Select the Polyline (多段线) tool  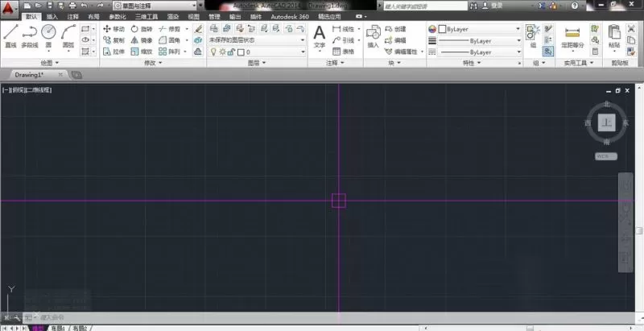point(30,35)
